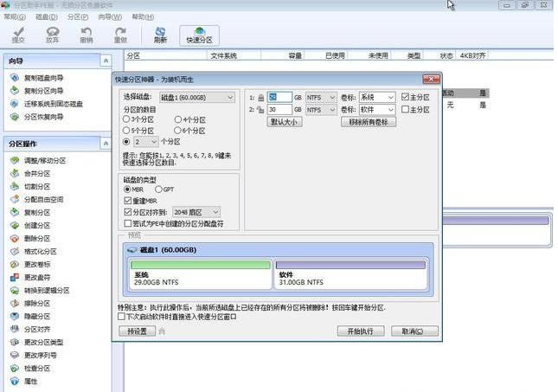Select 合并分区 operation

pyautogui.click(x=37, y=173)
